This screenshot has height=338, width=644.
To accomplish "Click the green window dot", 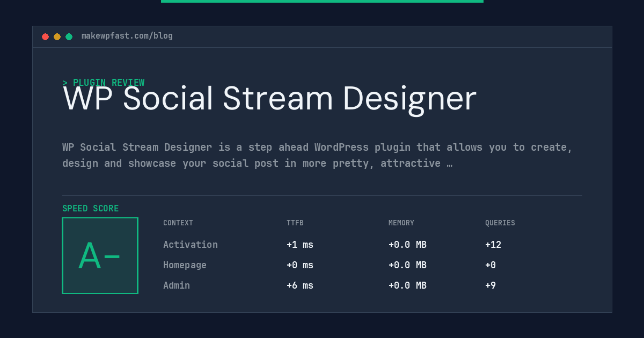I will click(x=69, y=36).
